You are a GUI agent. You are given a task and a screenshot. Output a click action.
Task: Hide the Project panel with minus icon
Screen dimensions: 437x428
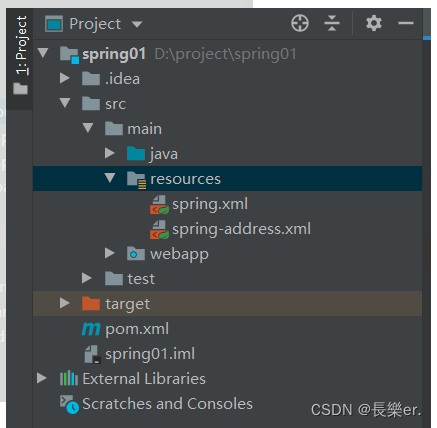[406, 23]
